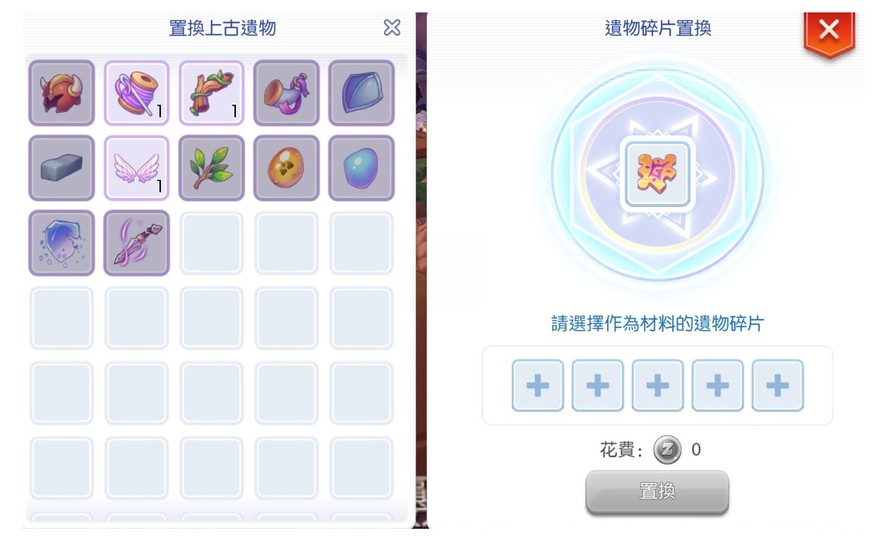Add material in the third plus slot

click(658, 385)
